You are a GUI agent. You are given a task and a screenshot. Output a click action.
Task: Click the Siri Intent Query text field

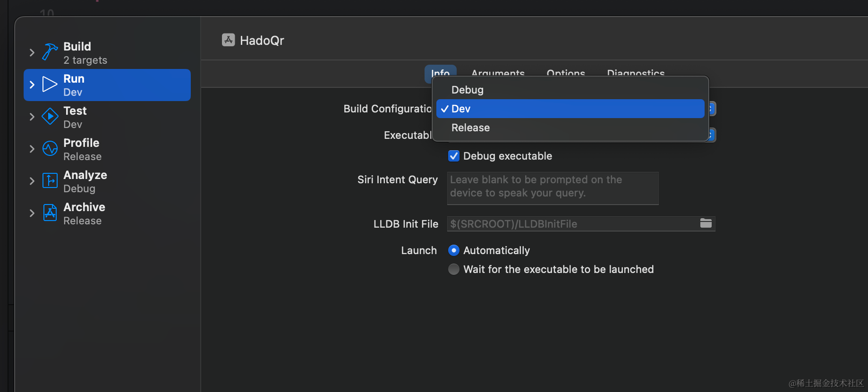point(553,187)
